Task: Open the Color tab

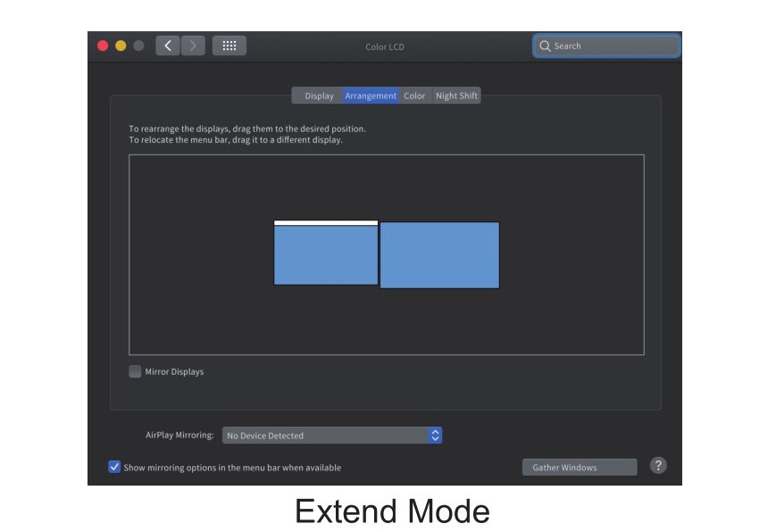Action: click(x=414, y=96)
